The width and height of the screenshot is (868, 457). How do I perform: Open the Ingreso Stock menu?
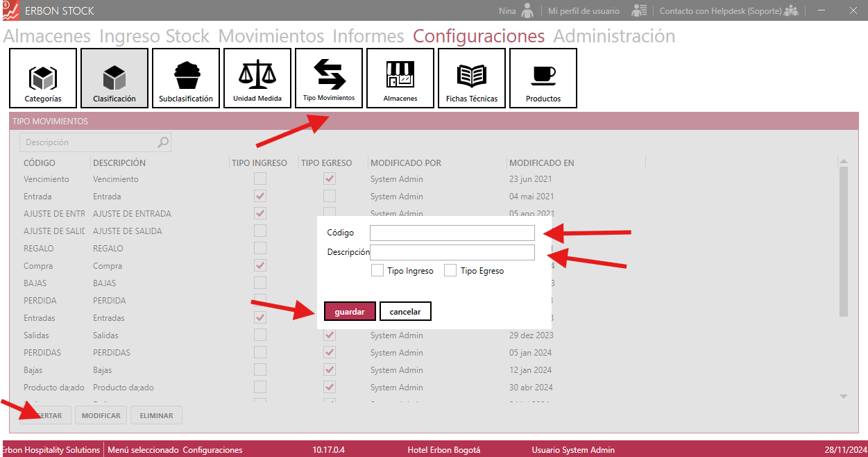154,36
